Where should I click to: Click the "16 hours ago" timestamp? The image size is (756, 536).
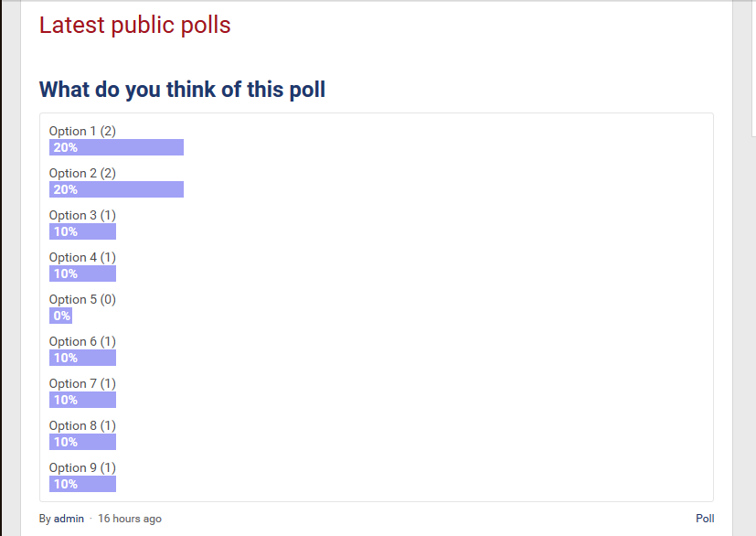coord(130,519)
